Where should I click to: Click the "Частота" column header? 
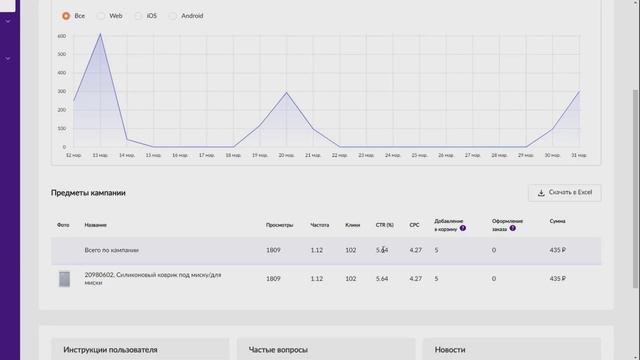pos(319,225)
